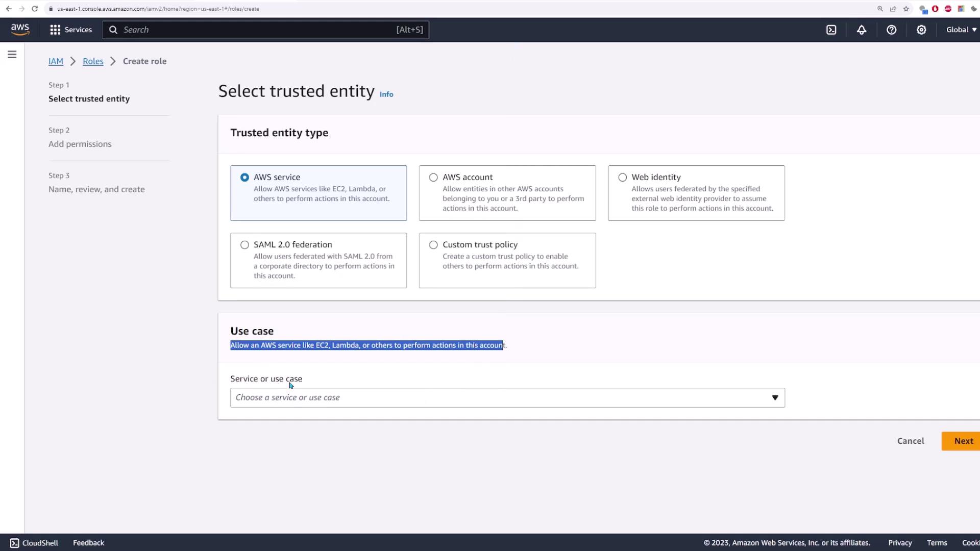
Task: Choose the SAML 2.0 federation option
Action: pyautogui.click(x=245, y=245)
